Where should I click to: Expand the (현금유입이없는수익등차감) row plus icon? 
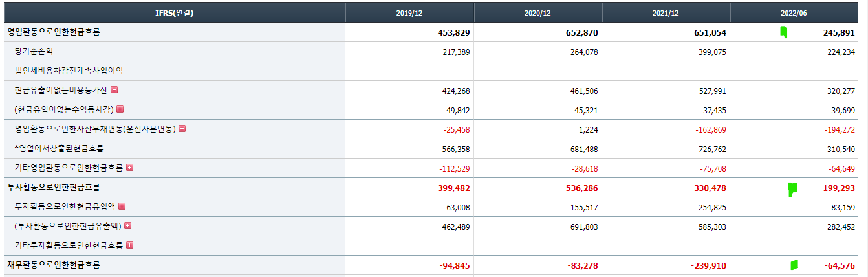[x=120, y=109]
